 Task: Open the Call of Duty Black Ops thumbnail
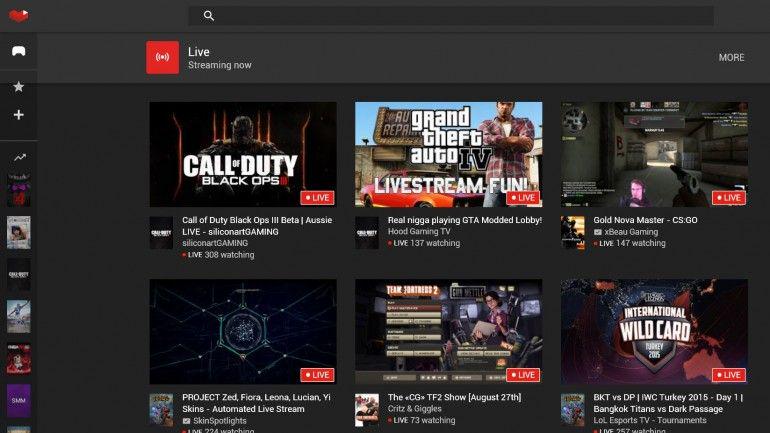(x=243, y=154)
